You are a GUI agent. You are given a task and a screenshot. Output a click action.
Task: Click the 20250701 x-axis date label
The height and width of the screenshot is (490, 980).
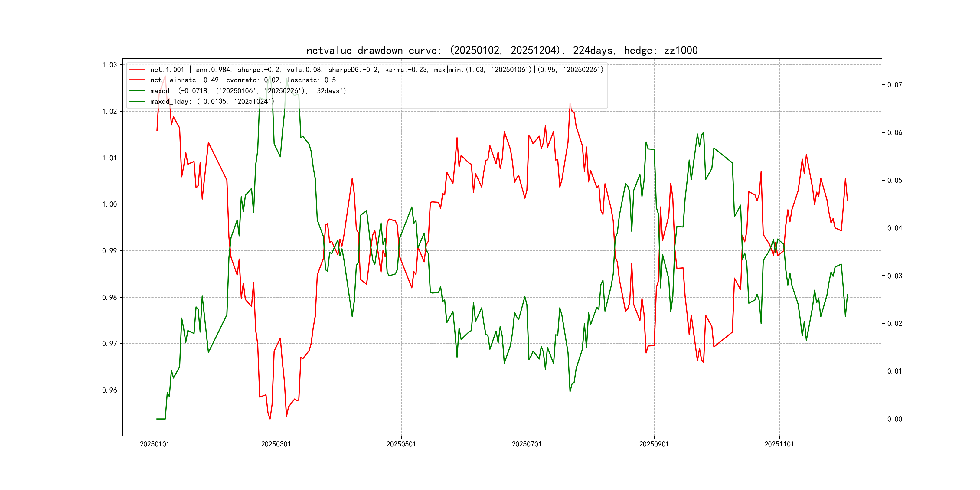527,444
